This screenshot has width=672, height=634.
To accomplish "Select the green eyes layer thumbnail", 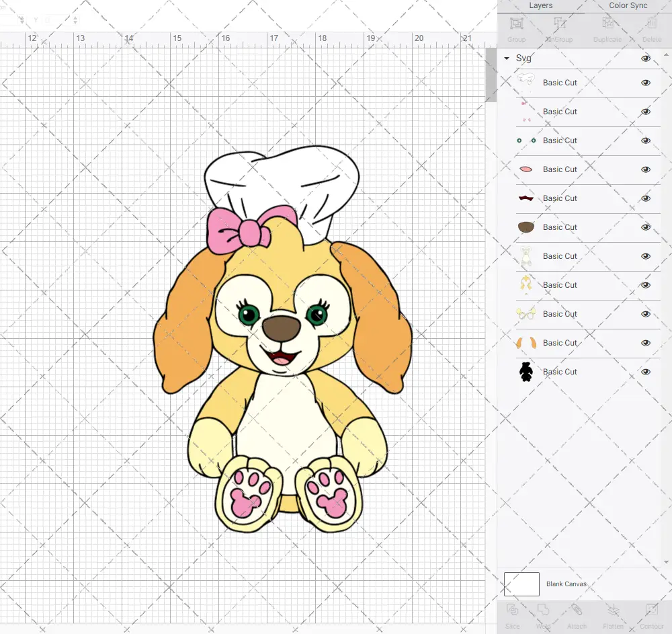I will click(526, 141).
